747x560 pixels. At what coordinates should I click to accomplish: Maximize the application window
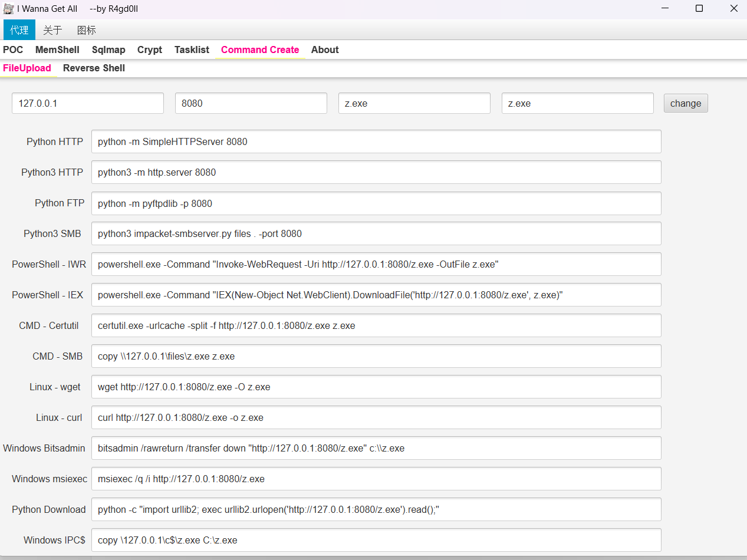click(699, 9)
